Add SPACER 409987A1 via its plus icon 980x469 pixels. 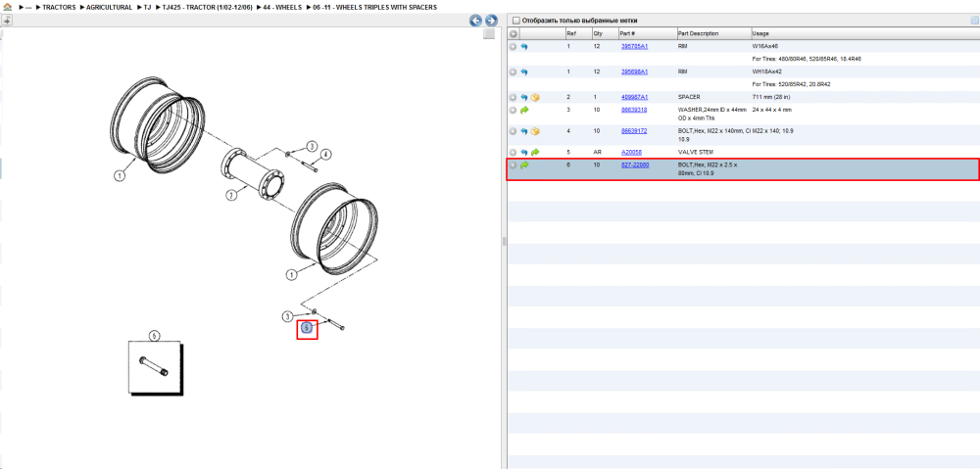point(514,97)
